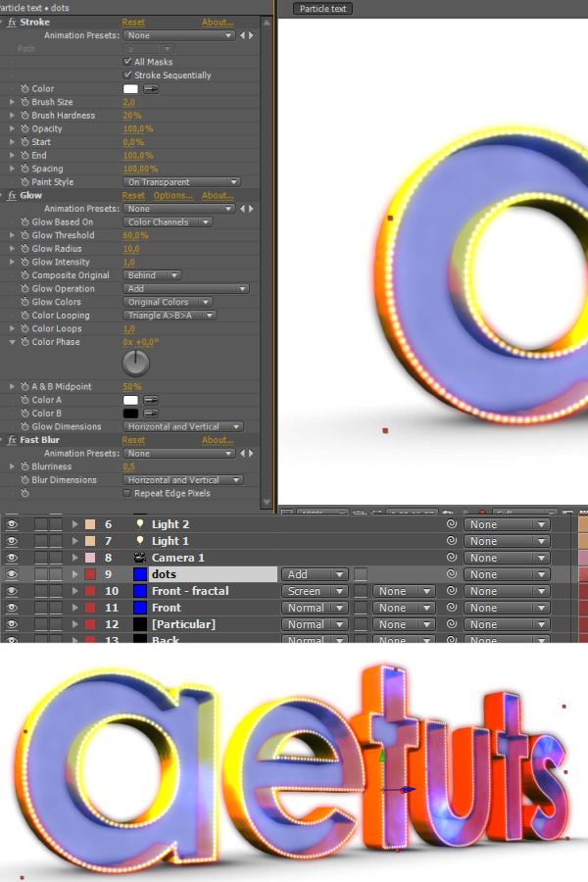588x882 pixels.
Task: Open the Color A white swatch
Action: tap(130, 400)
